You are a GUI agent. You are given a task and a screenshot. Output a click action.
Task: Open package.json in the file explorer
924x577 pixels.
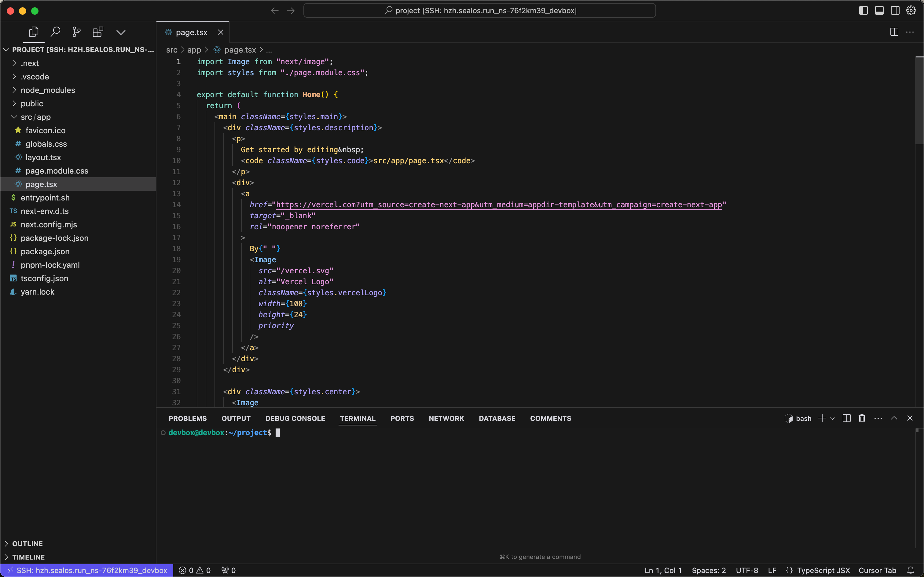click(x=45, y=252)
